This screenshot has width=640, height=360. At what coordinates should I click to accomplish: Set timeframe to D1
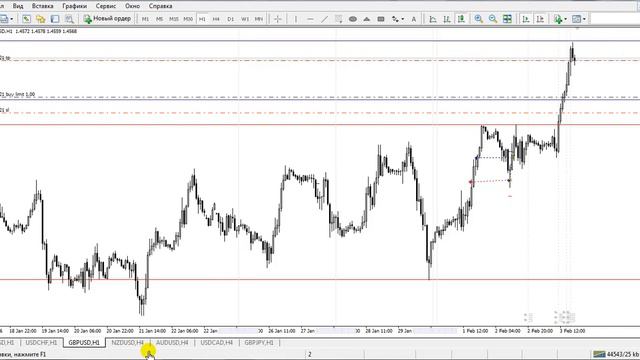pyautogui.click(x=231, y=19)
